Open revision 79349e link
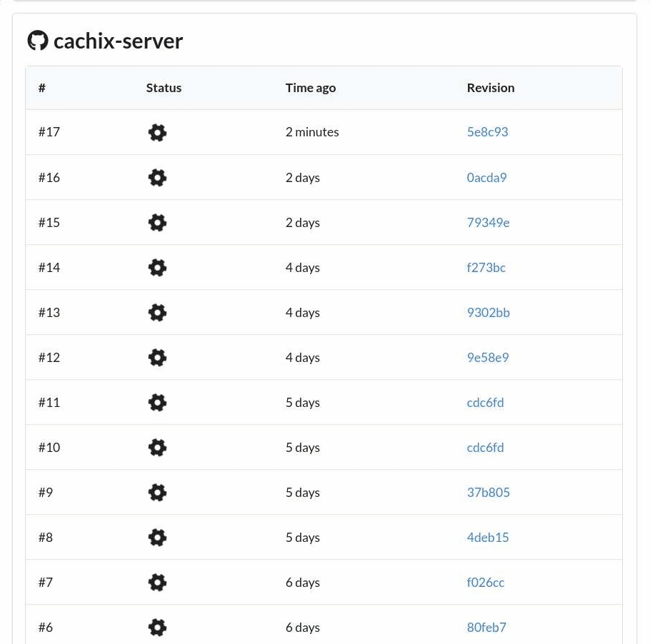 click(x=489, y=223)
